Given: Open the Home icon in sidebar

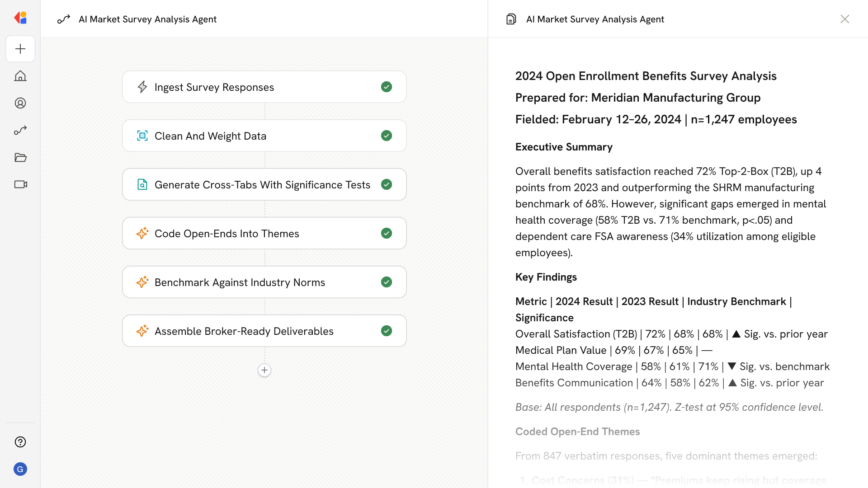Looking at the screenshot, I should click(20, 76).
